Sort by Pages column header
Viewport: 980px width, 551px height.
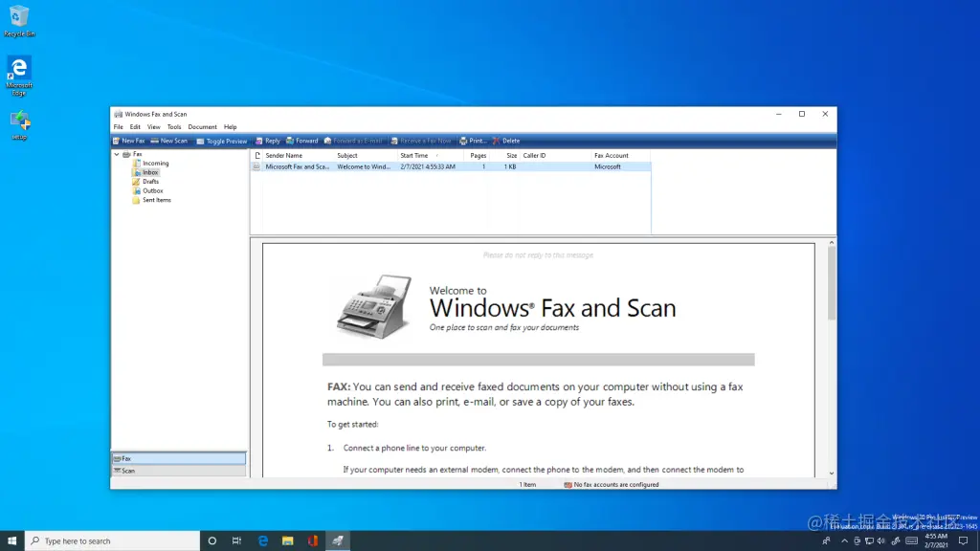(x=477, y=156)
